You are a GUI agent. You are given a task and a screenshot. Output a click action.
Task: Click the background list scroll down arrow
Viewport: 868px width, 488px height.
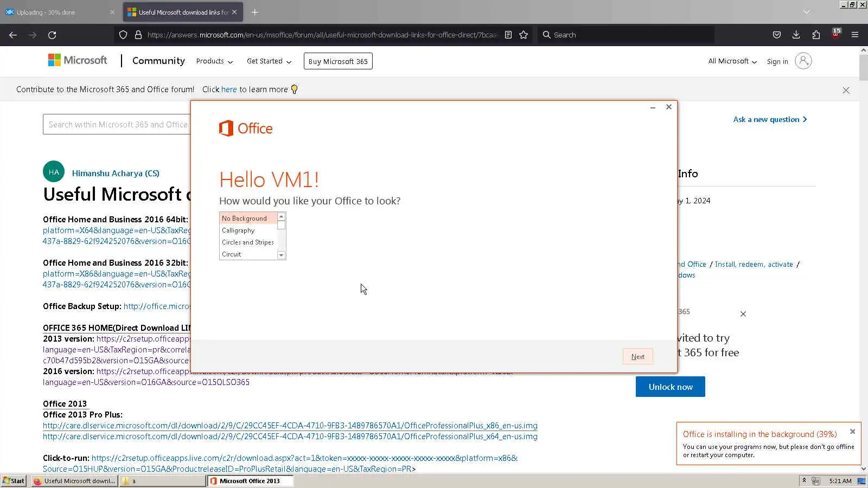coord(281,255)
